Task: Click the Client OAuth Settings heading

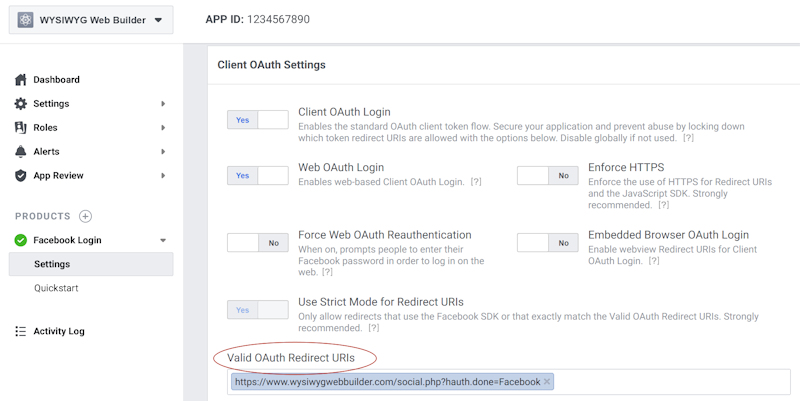Action: tap(271, 65)
